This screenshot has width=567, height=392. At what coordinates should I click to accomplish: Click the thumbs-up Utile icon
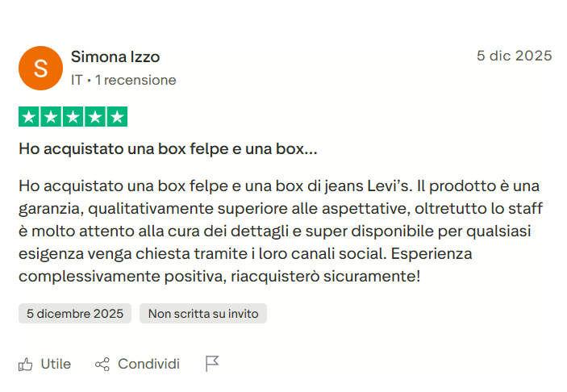pyautogui.click(x=26, y=365)
